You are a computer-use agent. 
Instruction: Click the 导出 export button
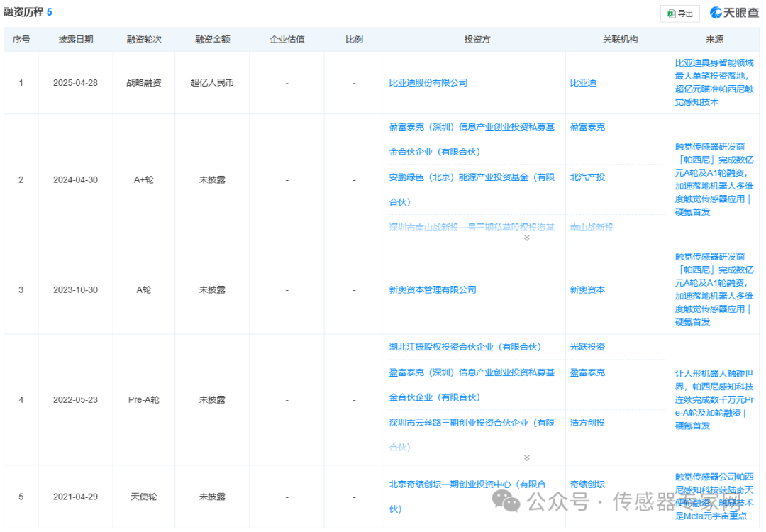[680, 13]
